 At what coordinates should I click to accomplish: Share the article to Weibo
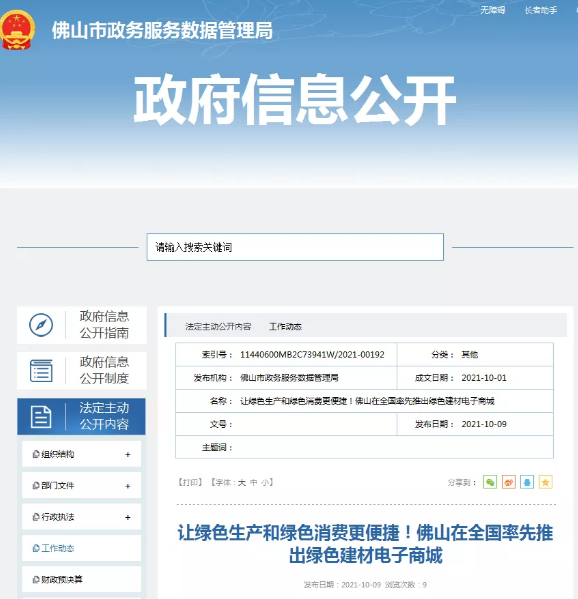click(x=508, y=482)
